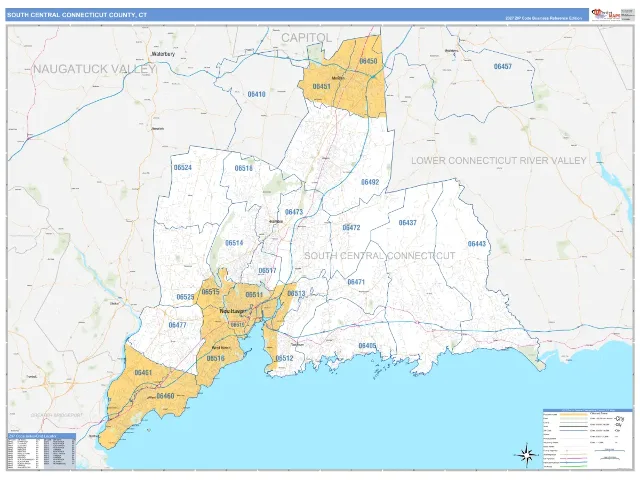Click the ZIP code label 06515
Image resolution: width=640 pixels, height=480 pixels.
tap(211, 292)
